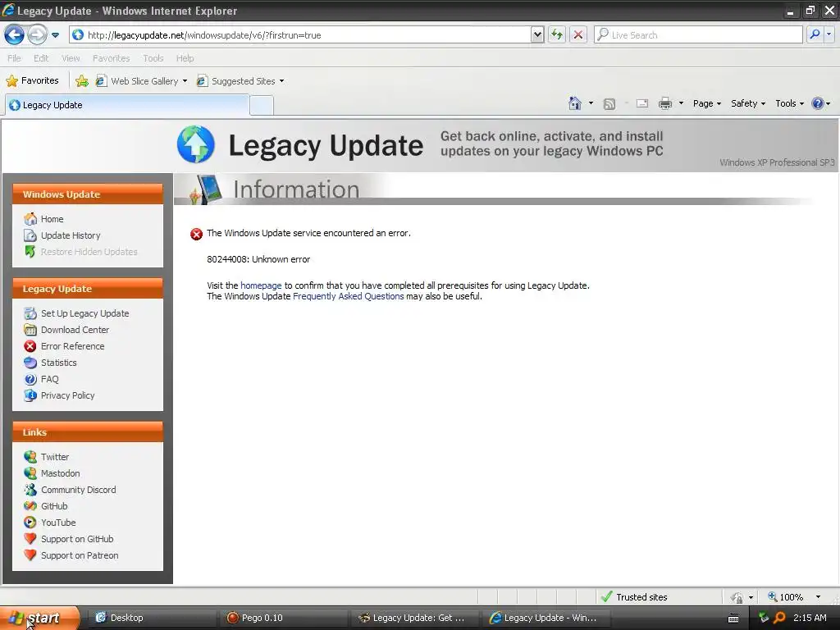Open Set Up Legacy Update link

84,313
